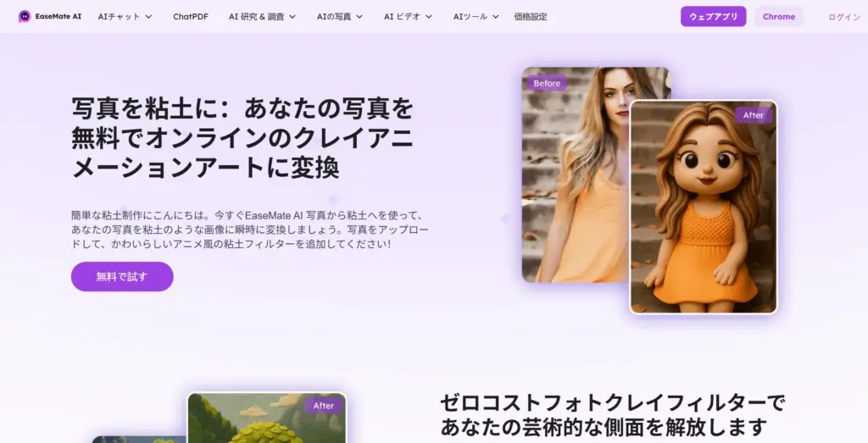Click the After label on landscape image
The width and height of the screenshot is (868, 443).
323,406
